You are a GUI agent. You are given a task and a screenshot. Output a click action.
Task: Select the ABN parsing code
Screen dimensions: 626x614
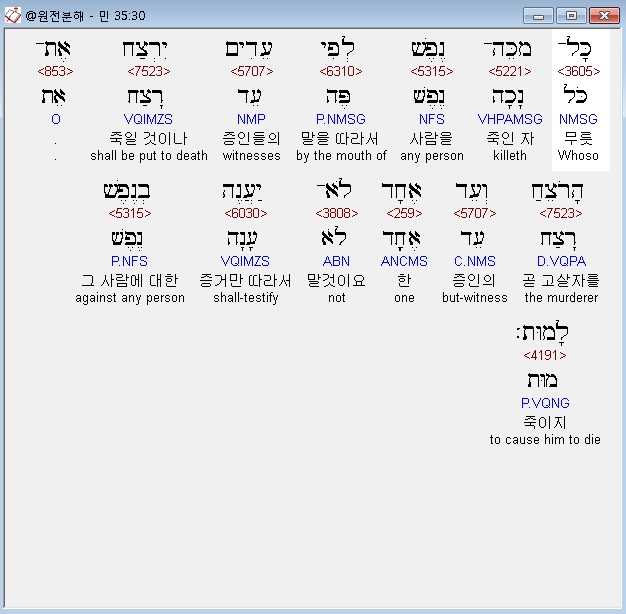pyautogui.click(x=336, y=261)
